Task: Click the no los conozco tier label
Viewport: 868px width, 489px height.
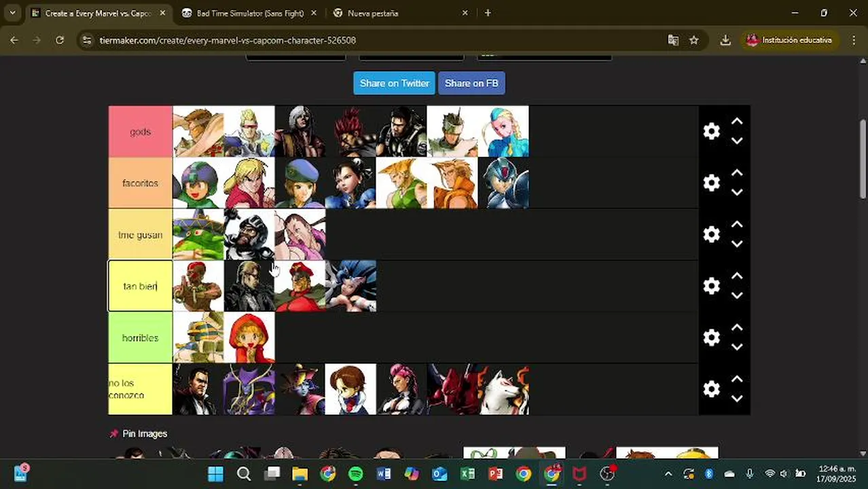Action: [141, 389]
